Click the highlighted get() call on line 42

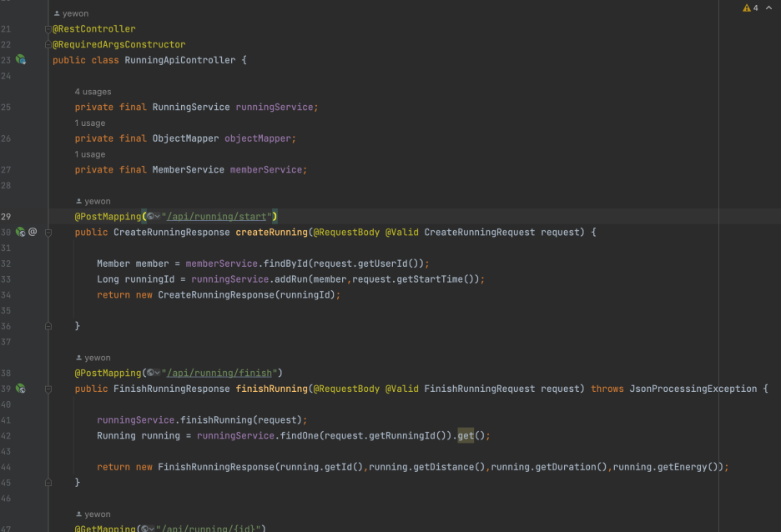click(x=466, y=436)
